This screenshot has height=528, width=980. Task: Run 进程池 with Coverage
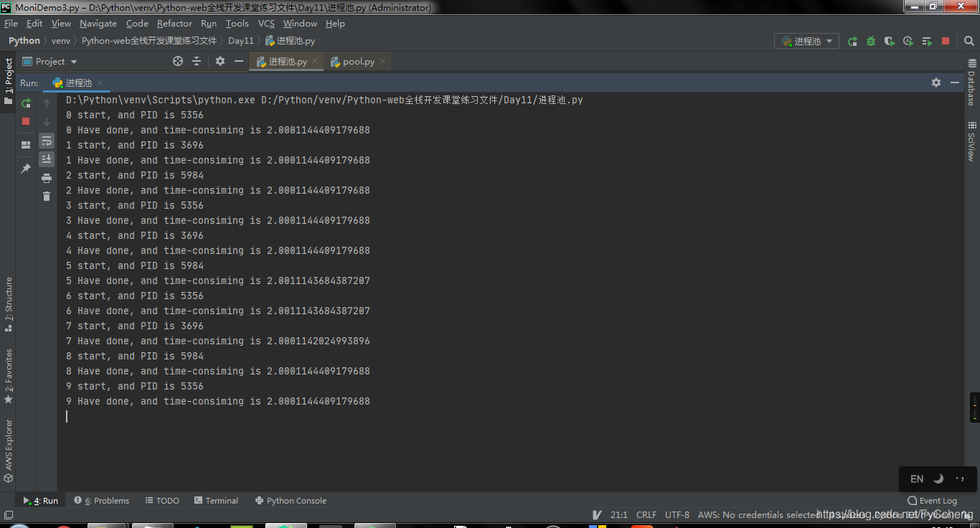tap(890, 42)
